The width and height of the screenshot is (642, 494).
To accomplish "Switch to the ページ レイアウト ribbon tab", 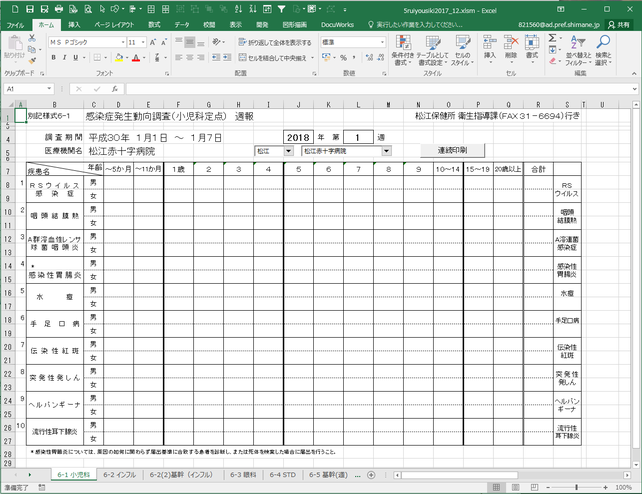I will (114, 25).
